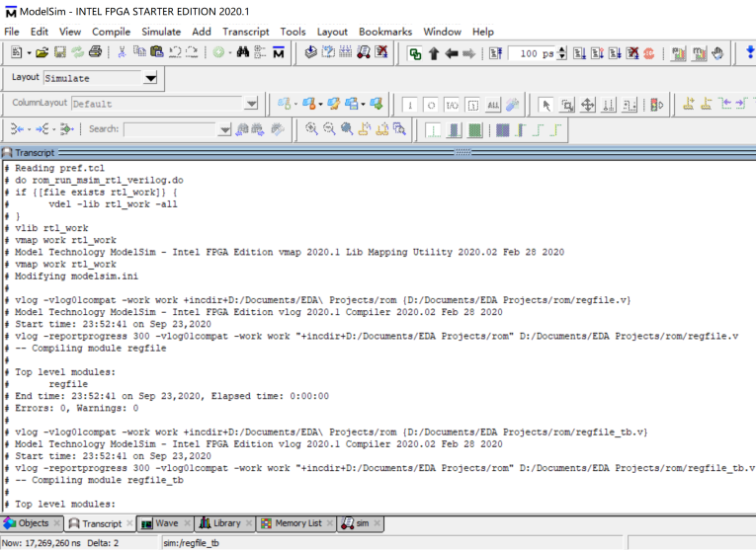The image size is (756, 550).
Task: Open the Add menu
Action: 201,32
